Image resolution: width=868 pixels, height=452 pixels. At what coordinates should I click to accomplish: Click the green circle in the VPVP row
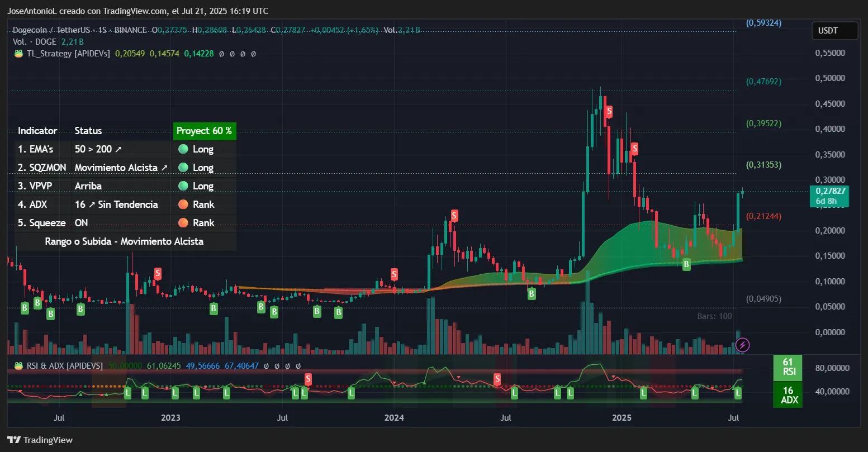pos(183,186)
